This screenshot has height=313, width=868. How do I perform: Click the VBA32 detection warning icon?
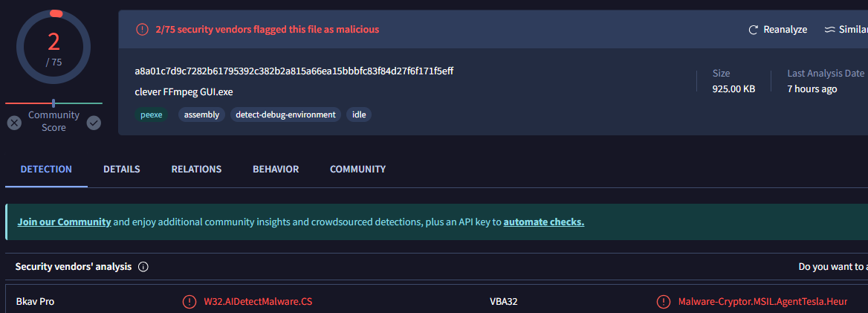pos(663,302)
